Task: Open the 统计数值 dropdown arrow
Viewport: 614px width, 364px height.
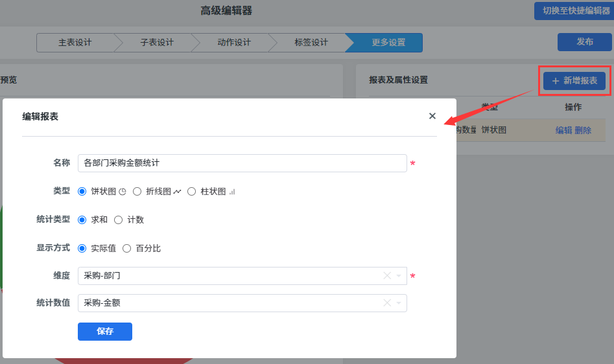Action: [399, 303]
